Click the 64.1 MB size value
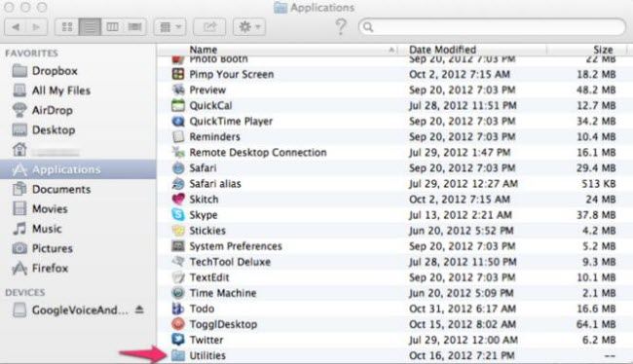The height and width of the screenshot is (364, 633). 596,324
